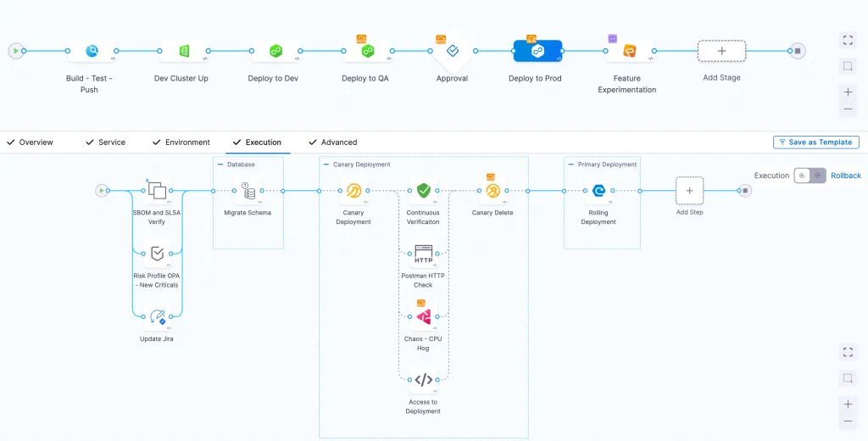This screenshot has width=868, height=441.
Task: Open the Update Jira step
Action: click(x=157, y=317)
